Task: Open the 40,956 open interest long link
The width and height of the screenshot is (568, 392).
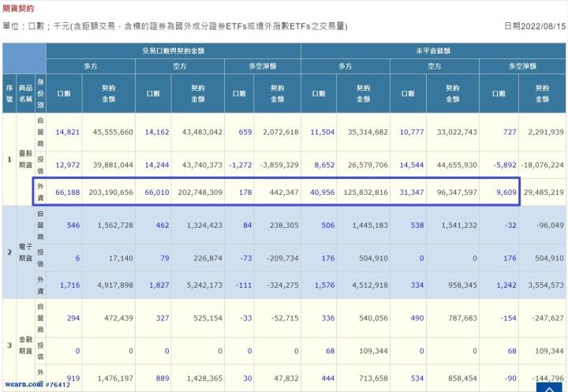Action: [323, 191]
